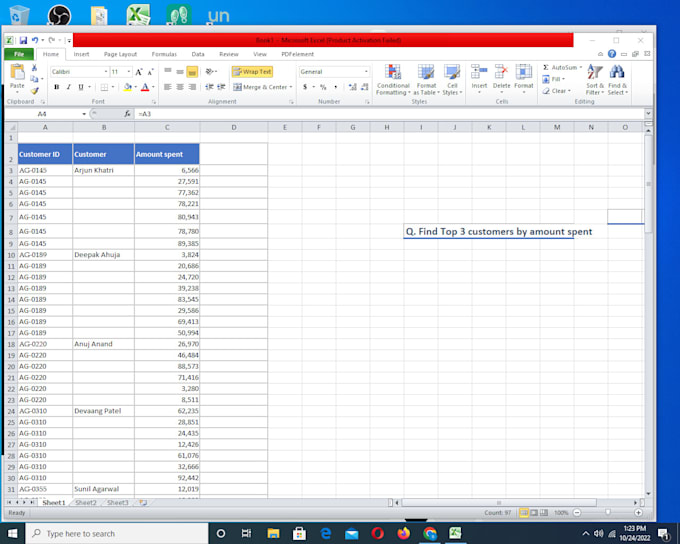Expand the AutoSum dropdown arrow
Viewport: 680px width, 544px height.
click(579, 67)
